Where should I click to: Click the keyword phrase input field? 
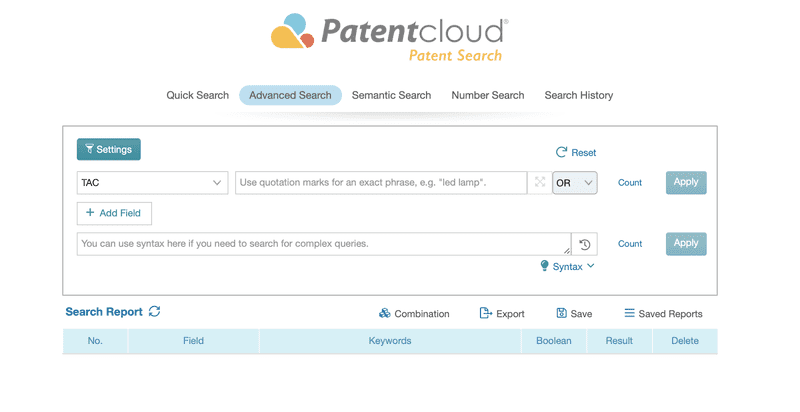pos(381,183)
